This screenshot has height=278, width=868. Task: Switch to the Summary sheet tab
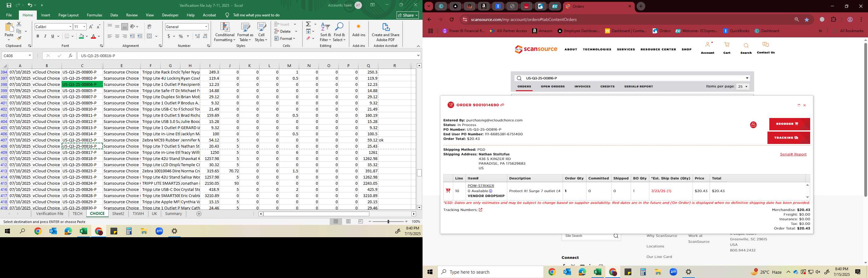174,214
